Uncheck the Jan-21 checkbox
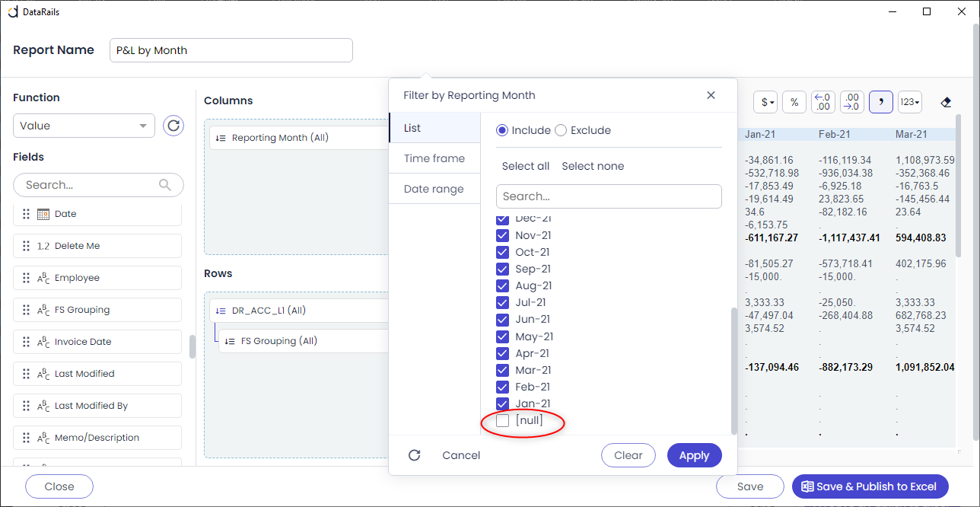This screenshot has width=980, height=507. pyautogui.click(x=502, y=403)
